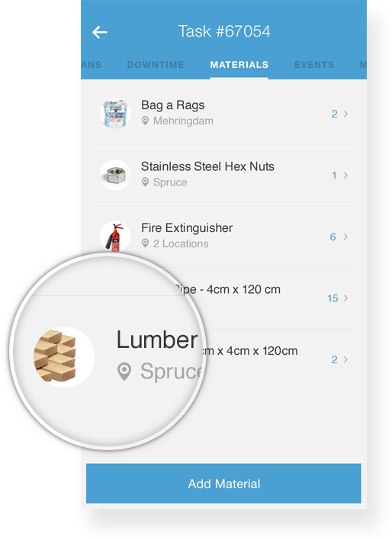
Task: Tap magnified location pin beside Lumber's Spruce
Action: [124, 372]
